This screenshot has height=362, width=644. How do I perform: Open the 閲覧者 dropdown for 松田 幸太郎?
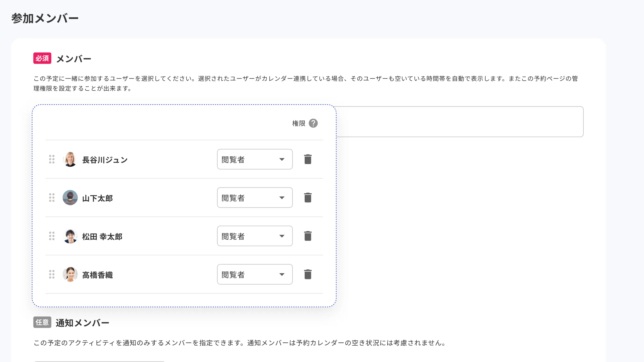[255, 236]
